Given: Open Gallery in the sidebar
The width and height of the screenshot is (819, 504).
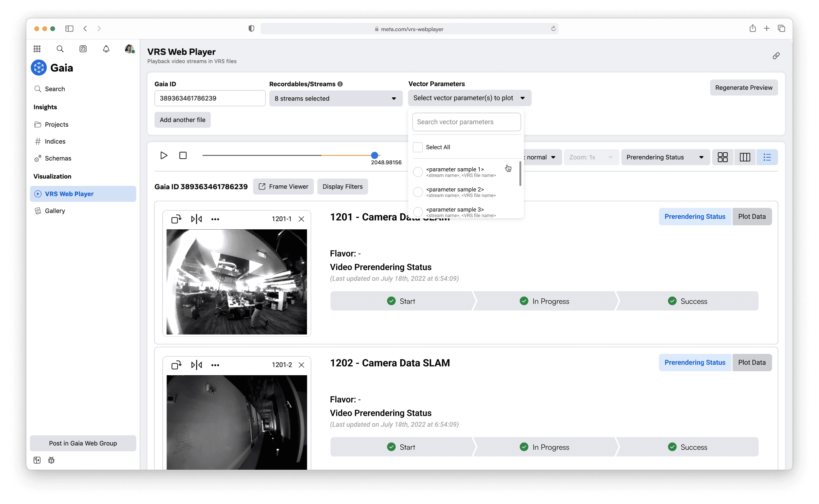Looking at the screenshot, I should click(55, 211).
